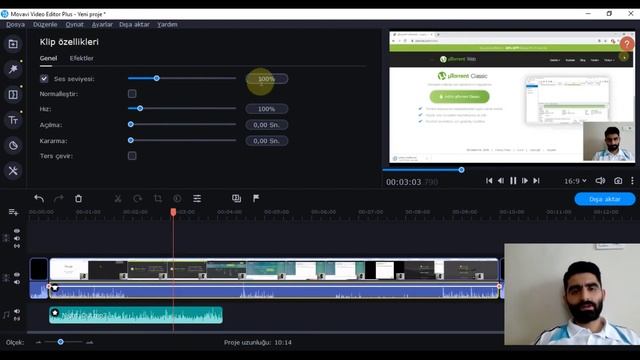The height and width of the screenshot is (360, 640).
Task: Toggle the link icon on the music track
Action: coord(17,318)
